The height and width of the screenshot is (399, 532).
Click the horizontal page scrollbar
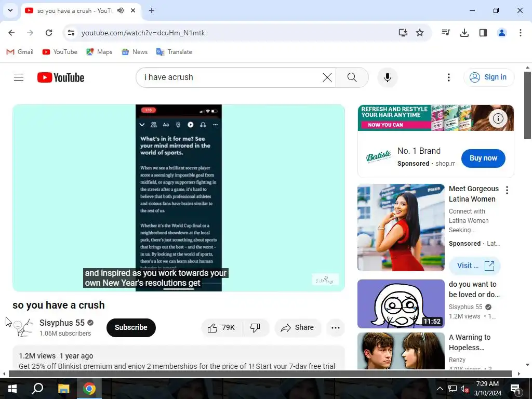click(260, 374)
